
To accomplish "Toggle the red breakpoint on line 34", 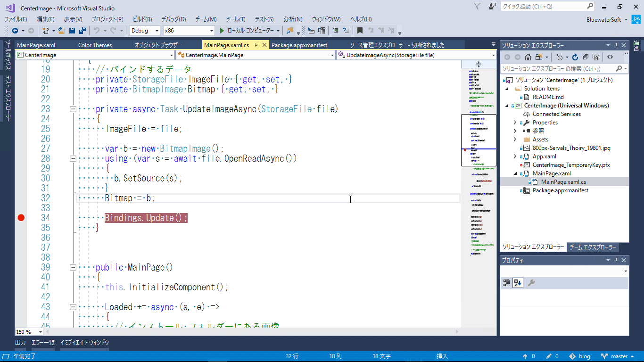I will [21, 218].
